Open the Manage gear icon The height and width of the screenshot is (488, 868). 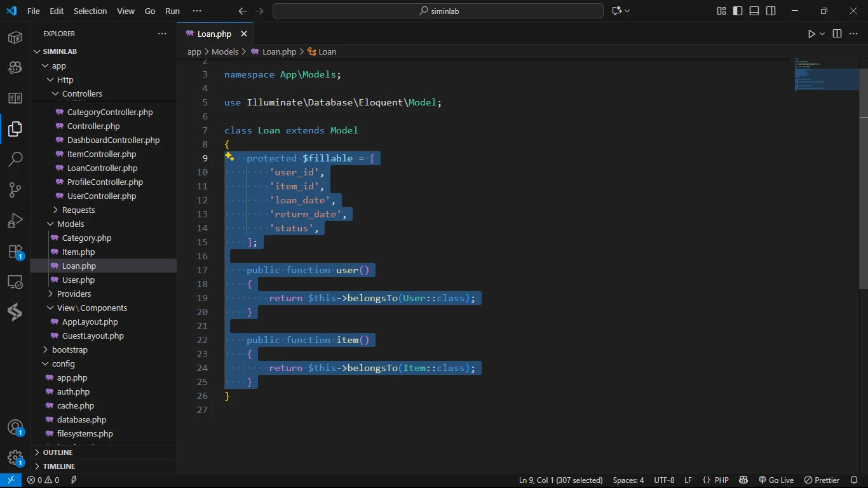(15, 457)
